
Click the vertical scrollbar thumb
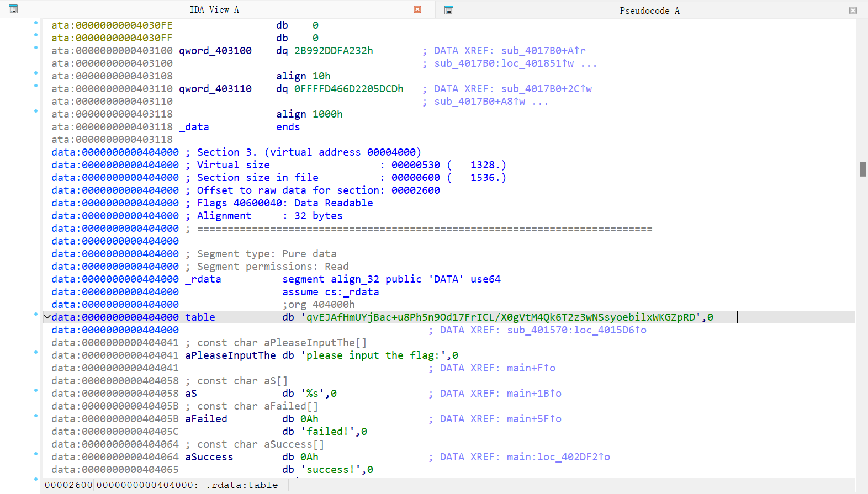(862, 169)
